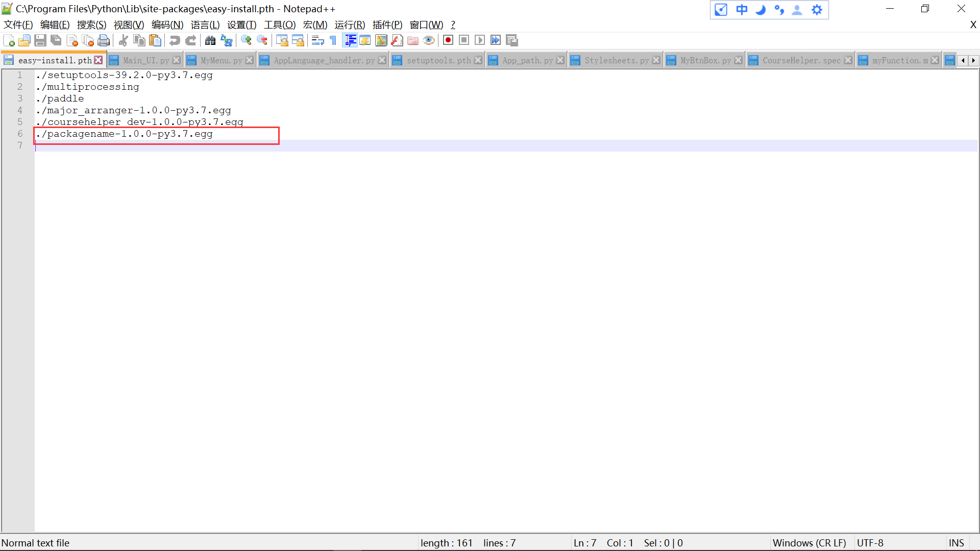Screen dimensions: 980x551
Task: Click UTF-8 in the status bar
Action: click(x=870, y=542)
